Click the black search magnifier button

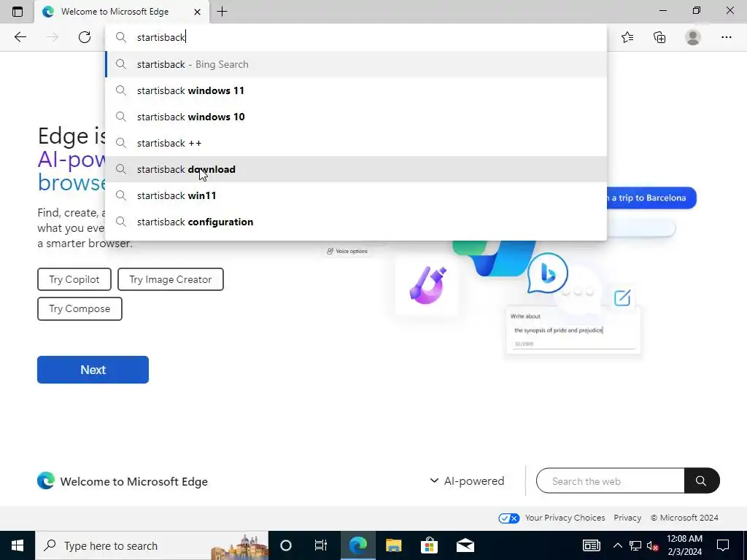click(x=701, y=481)
